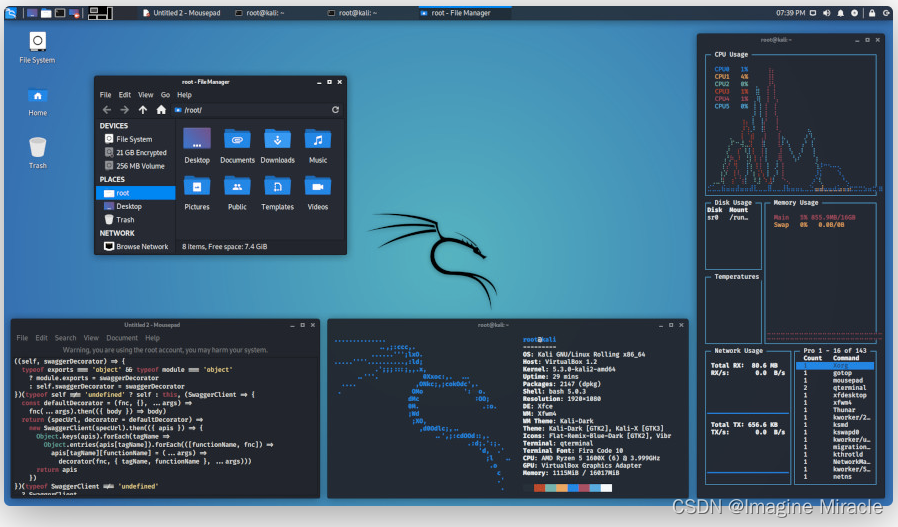Select the Desktop folder icon in file view

[x=197, y=146]
